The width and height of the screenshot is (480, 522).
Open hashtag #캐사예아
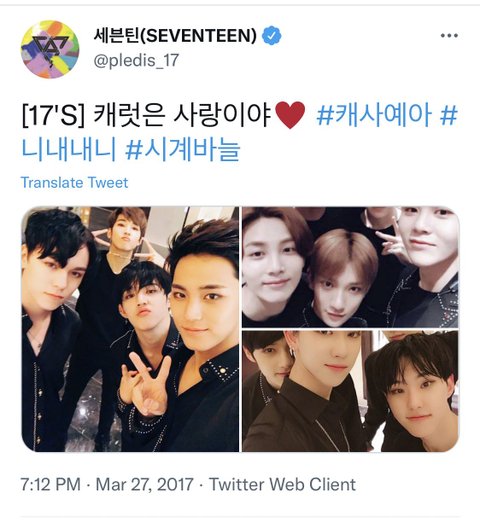point(374,114)
